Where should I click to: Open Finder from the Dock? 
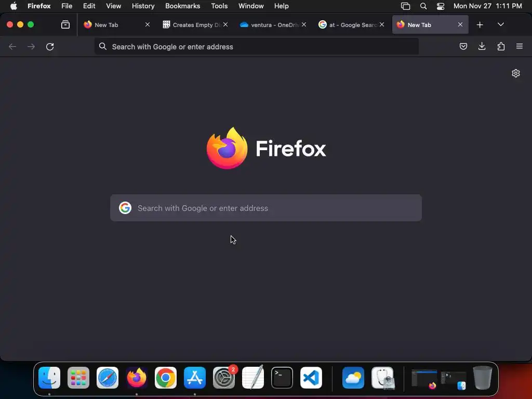49,378
